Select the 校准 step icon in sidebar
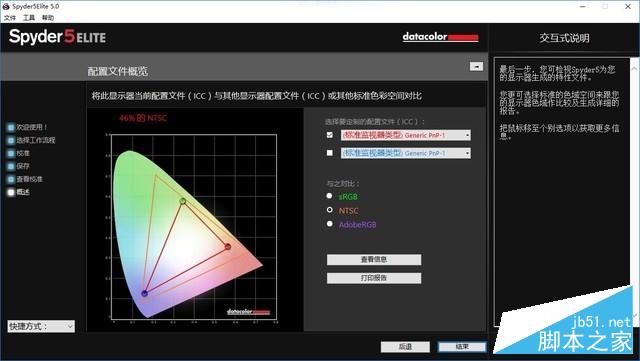Screen dimensions: 640x361 pyautogui.click(x=11, y=154)
